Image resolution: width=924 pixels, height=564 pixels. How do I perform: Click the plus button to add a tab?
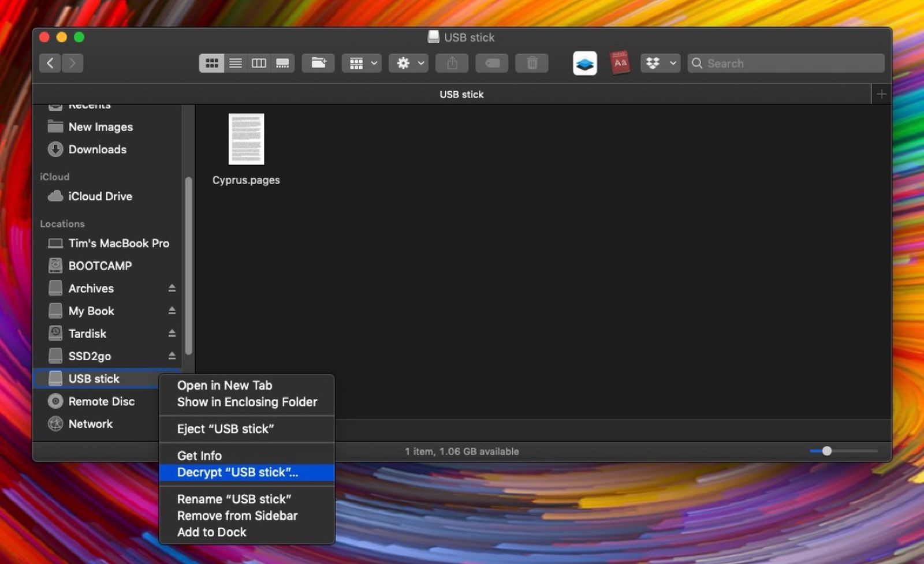882,94
